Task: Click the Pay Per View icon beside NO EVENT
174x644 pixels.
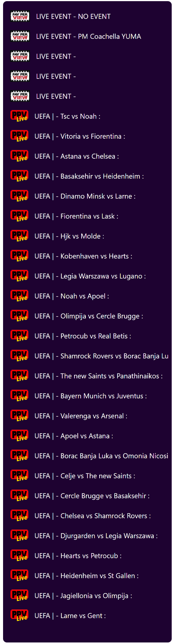Action: point(20,16)
